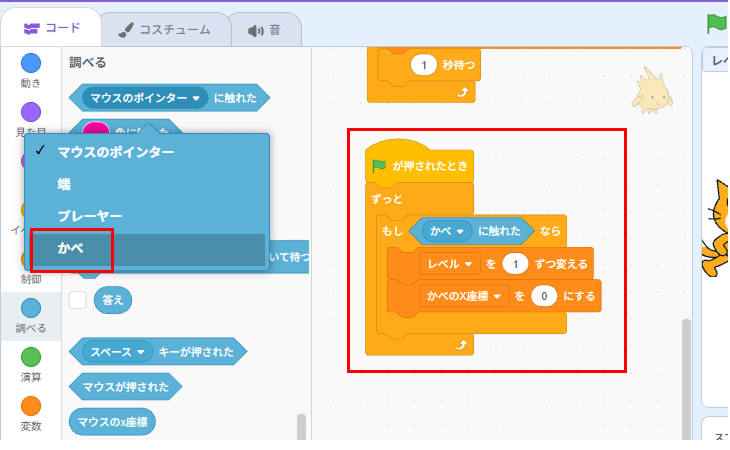Select the 見た目 (Looks) category circle

click(31, 111)
